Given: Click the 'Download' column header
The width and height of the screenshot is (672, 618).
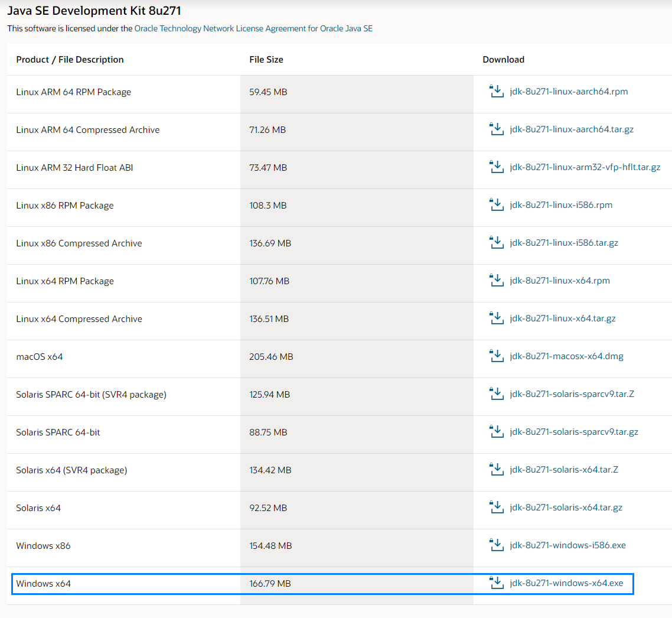Looking at the screenshot, I should tap(504, 60).
